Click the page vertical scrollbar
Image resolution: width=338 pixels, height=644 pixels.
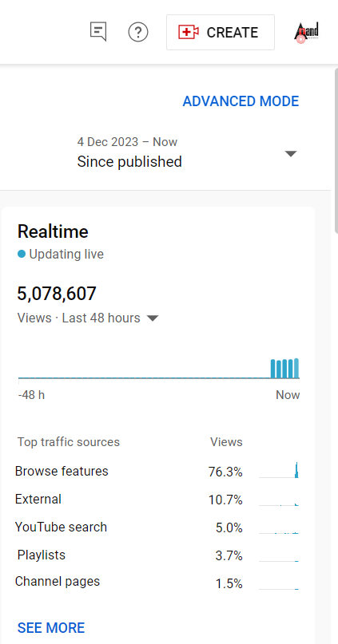[336, 151]
